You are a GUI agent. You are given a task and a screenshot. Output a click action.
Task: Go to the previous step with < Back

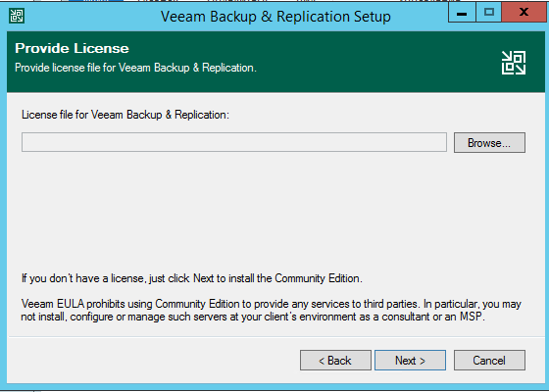pyautogui.click(x=335, y=361)
